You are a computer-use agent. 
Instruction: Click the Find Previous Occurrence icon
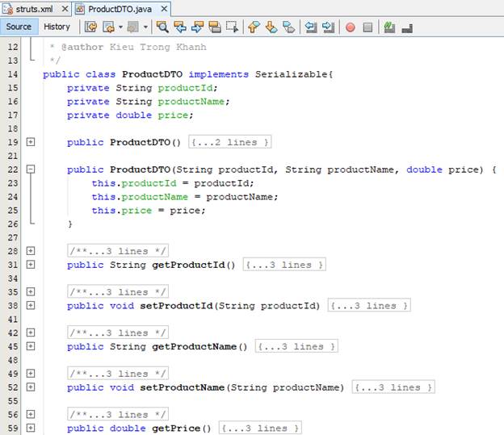point(180,27)
